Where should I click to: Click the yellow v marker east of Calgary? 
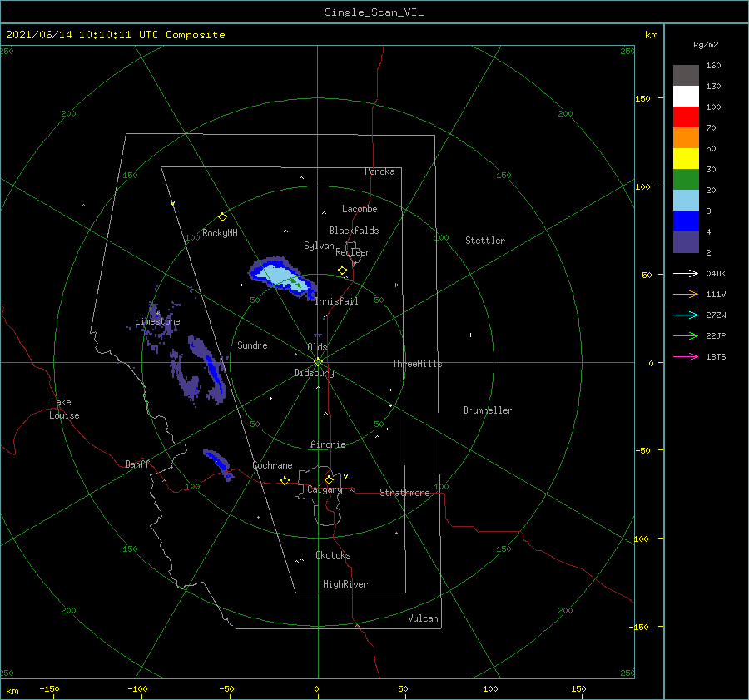pos(346,475)
